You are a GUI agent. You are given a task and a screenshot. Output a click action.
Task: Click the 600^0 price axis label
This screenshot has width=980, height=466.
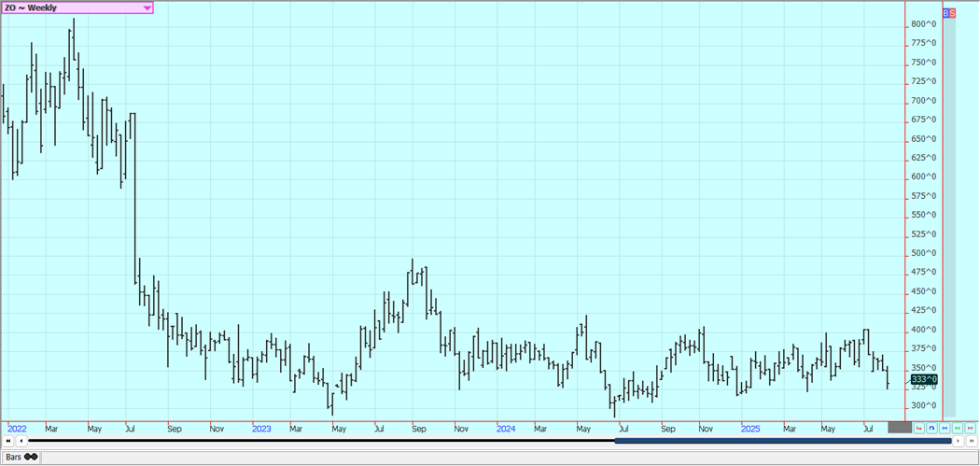pyautogui.click(x=923, y=177)
